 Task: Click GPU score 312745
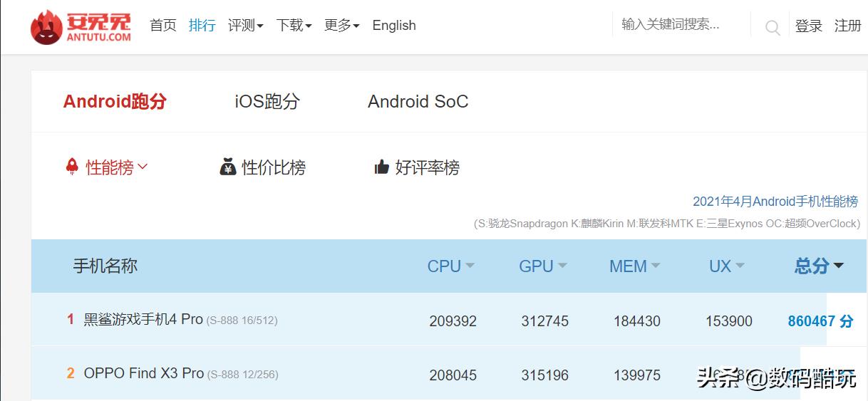pos(545,321)
